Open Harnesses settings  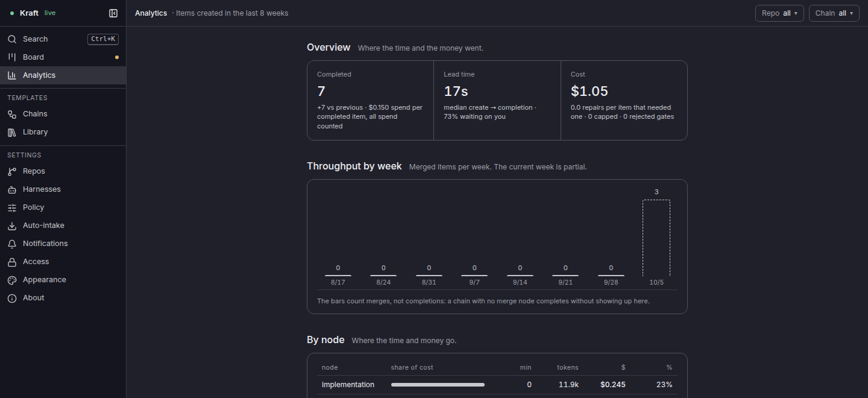click(x=63, y=189)
